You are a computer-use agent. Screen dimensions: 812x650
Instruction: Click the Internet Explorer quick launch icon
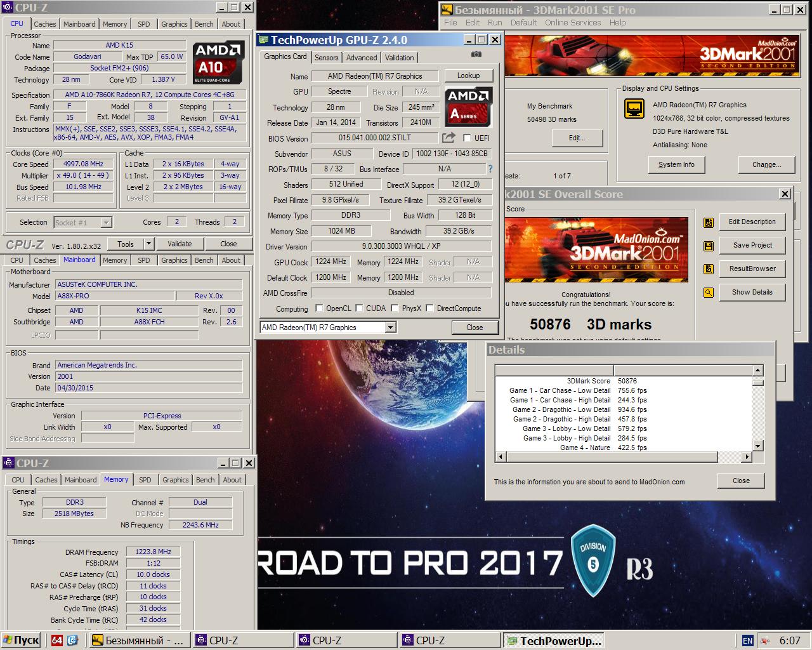pyautogui.click(x=72, y=640)
